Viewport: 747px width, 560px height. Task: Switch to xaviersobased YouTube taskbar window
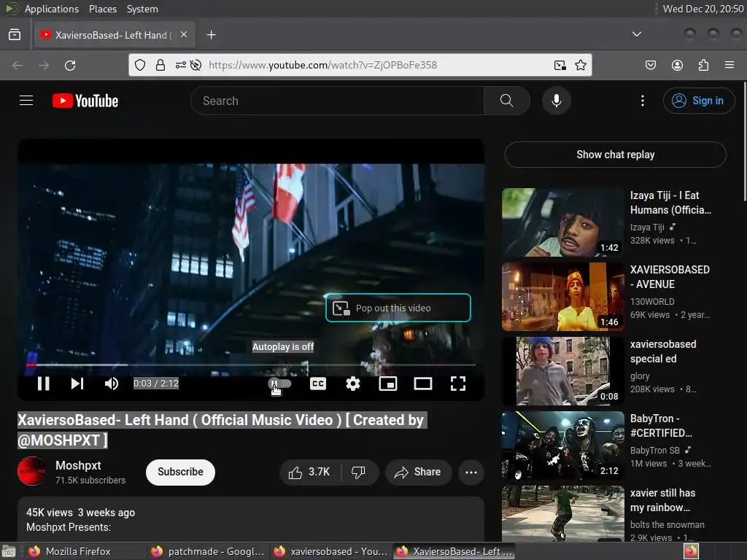point(330,551)
